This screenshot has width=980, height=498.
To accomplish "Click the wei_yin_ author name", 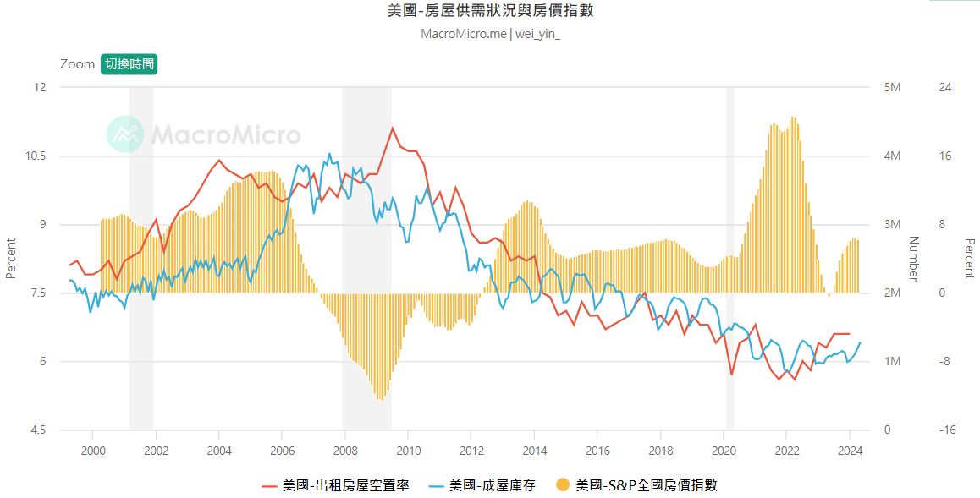I will coord(537,35).
